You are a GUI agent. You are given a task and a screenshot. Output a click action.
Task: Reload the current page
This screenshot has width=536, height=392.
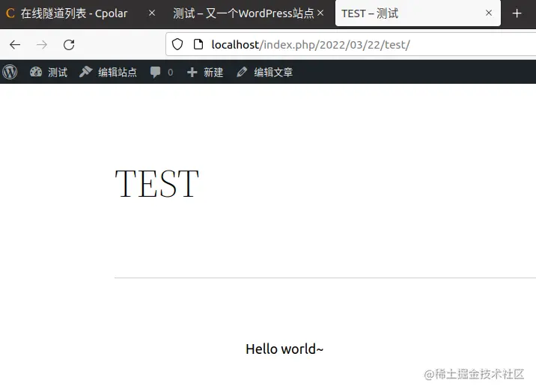69,45
